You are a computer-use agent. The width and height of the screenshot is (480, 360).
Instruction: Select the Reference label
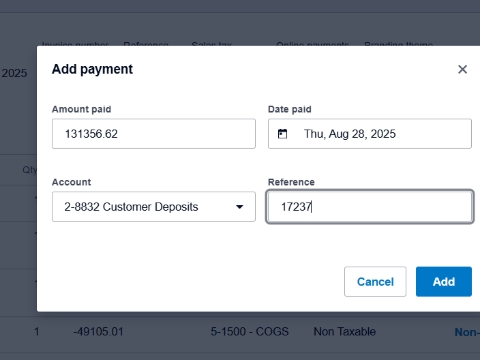click(x=291, y=182)
